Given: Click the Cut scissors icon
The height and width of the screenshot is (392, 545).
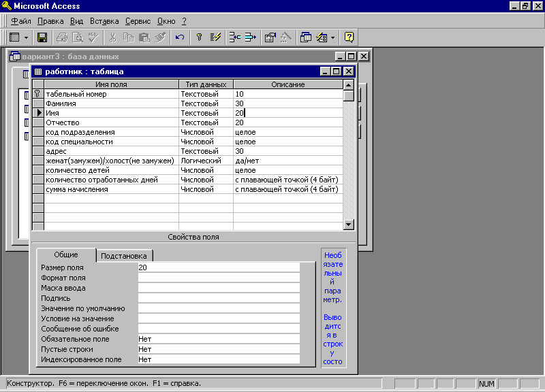Looking at the screenshot, I should [x=112, y=37].
